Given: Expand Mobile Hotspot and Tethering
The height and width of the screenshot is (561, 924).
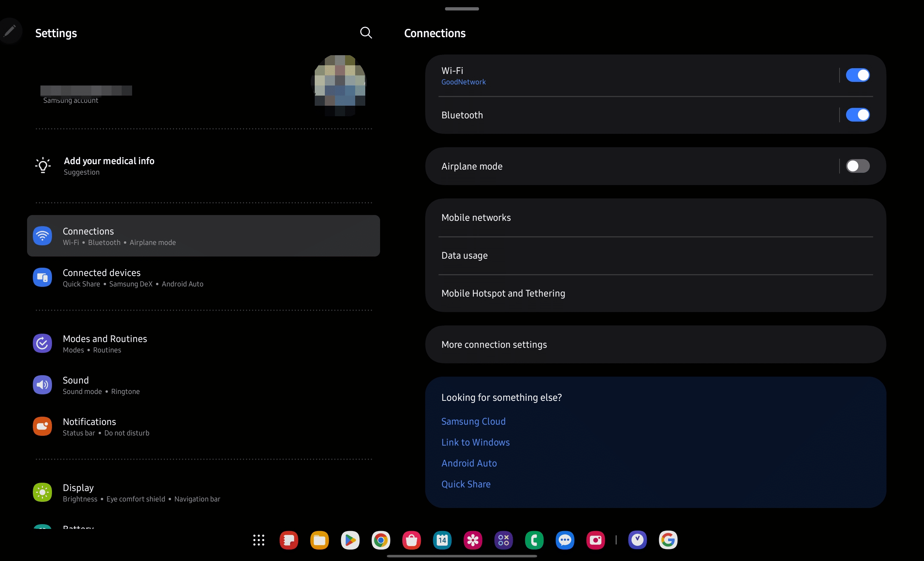Looking at the screenshot, I should (x=503, y=293).
